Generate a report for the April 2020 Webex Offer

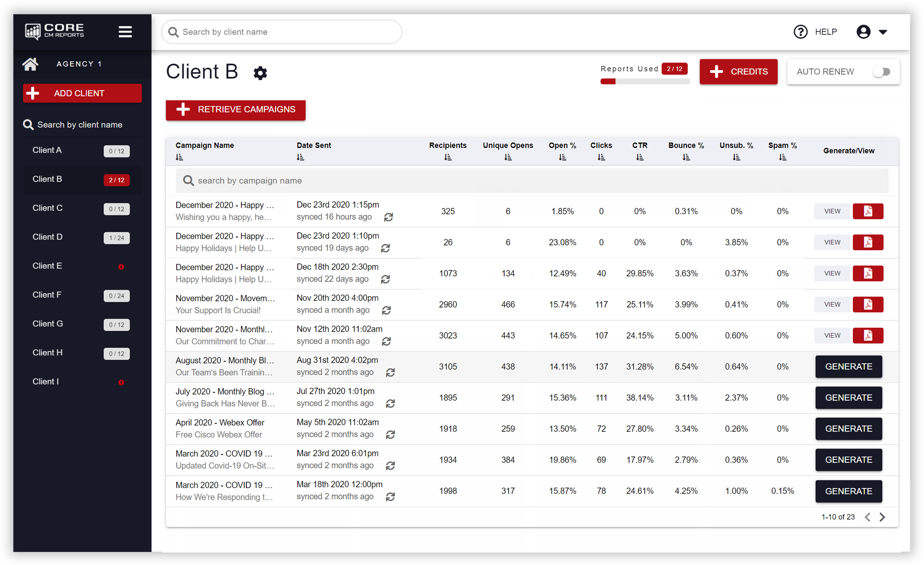click(849, 429)
